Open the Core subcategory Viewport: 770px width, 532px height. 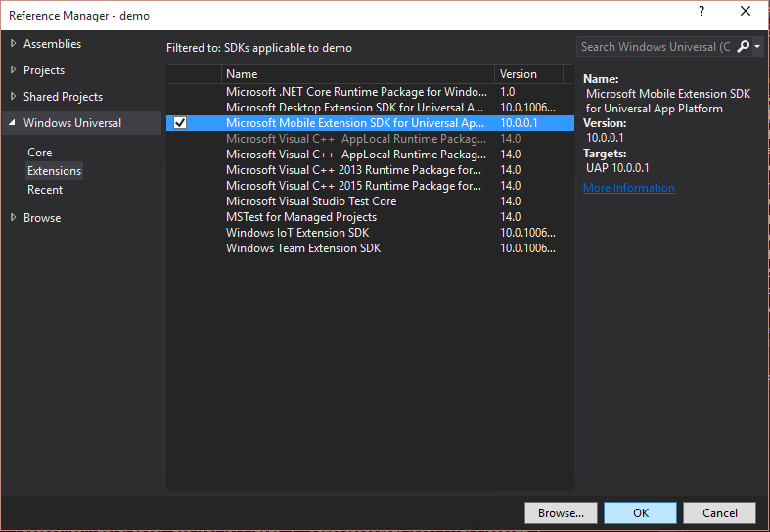40,153
